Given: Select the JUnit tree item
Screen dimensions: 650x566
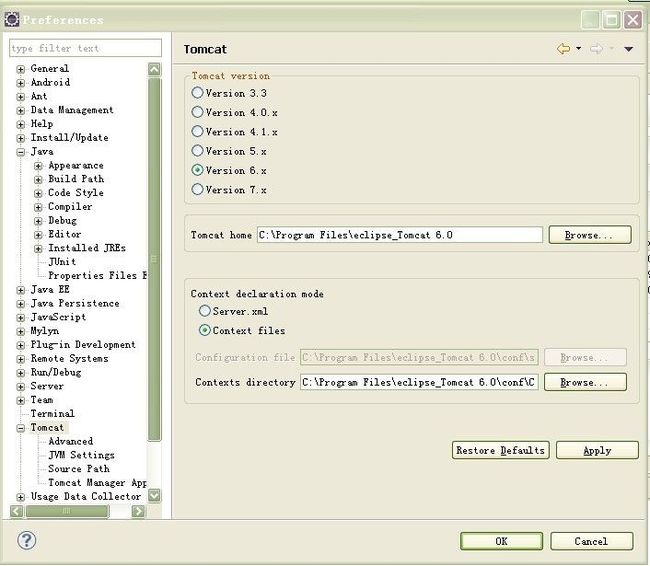Looking at the screenshot, I should tap(62, 262).
